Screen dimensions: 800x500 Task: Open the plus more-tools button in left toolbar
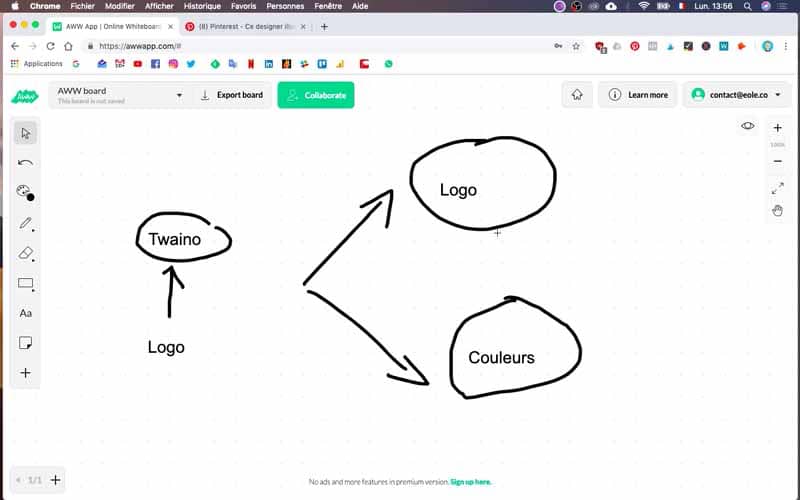click(x=26, y=373)
